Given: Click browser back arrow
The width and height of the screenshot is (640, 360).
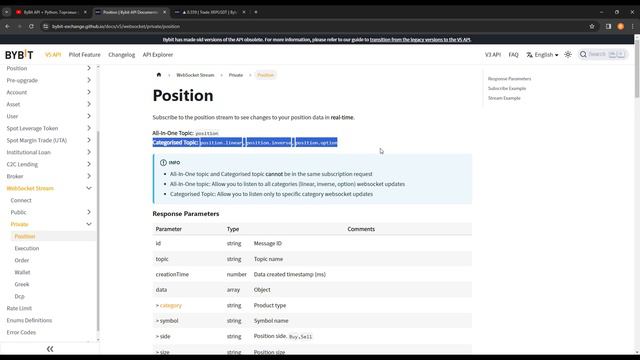Looking at the screenshot, I should click(8, 26).
